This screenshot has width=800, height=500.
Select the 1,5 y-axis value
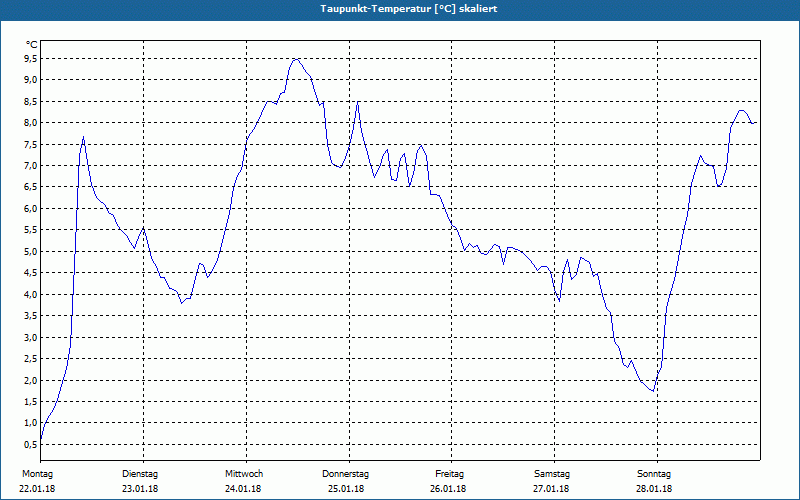pos(30,402)
